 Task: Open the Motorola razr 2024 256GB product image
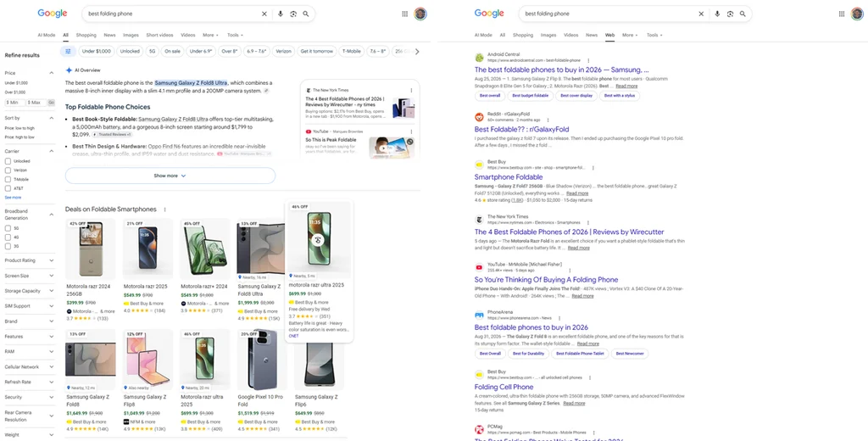tap(90, 248)
